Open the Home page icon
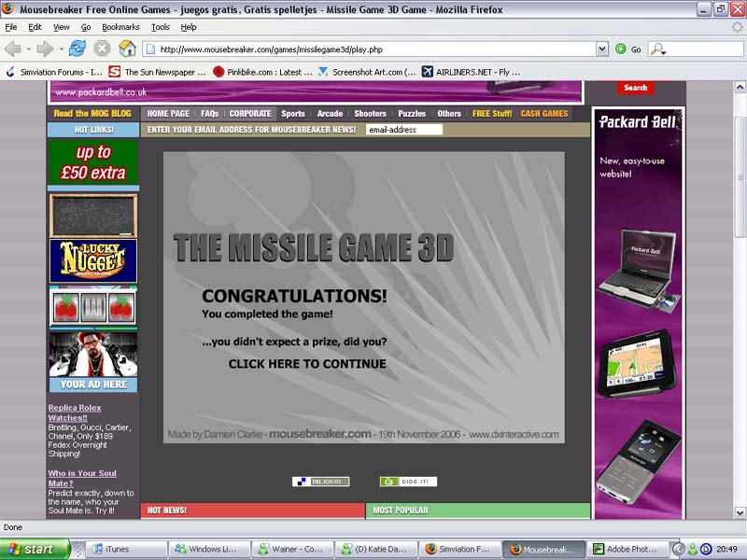The height and width of the screenshot is (560, 747). click(127, 49)
